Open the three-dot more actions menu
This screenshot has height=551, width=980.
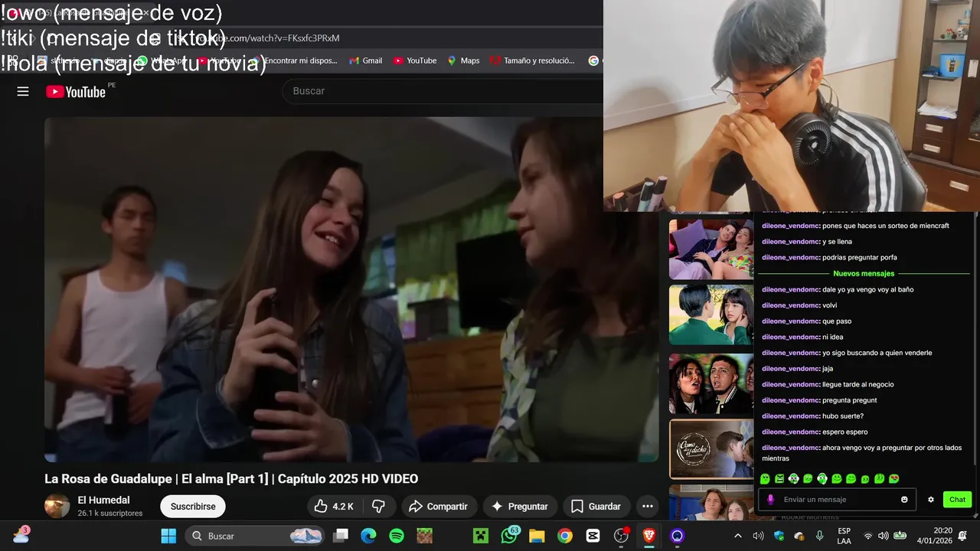point(647,507)
